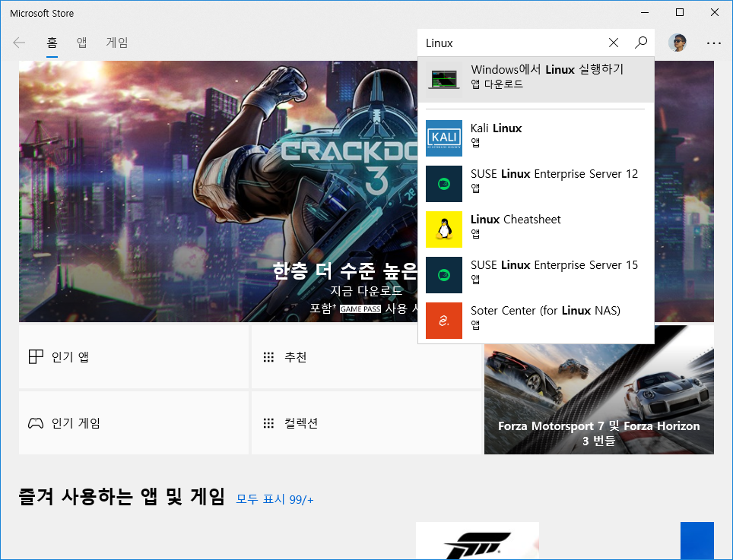Viewport: 733px width, 560px height.
Task: Click the 지금 다운로드 banner text
Action: pyautogui.click(x=366, y=290)
